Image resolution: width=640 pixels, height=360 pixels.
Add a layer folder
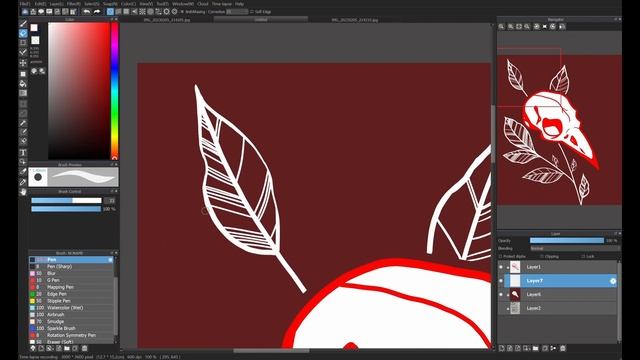[x=536, y=348]
